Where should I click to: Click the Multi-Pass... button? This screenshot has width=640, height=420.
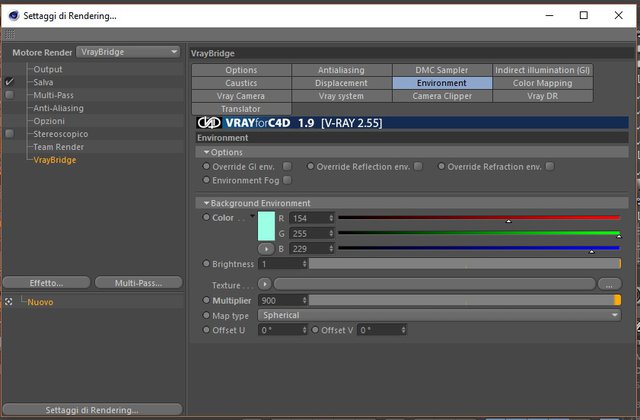pos(138,282)
